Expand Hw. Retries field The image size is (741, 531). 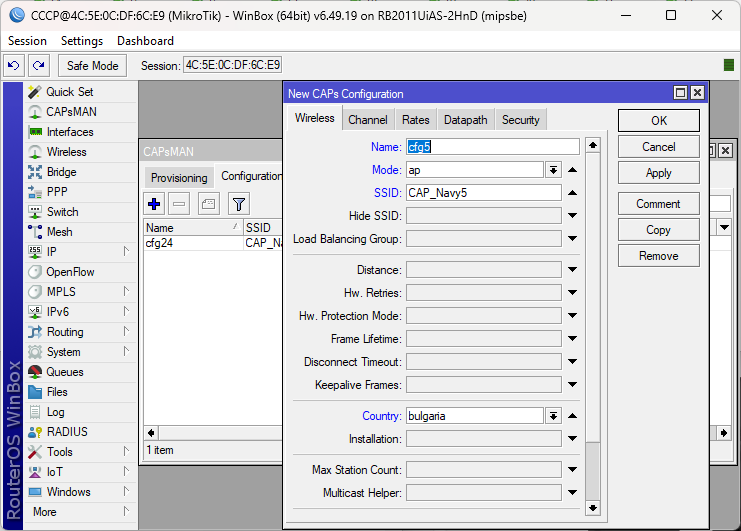572,293
